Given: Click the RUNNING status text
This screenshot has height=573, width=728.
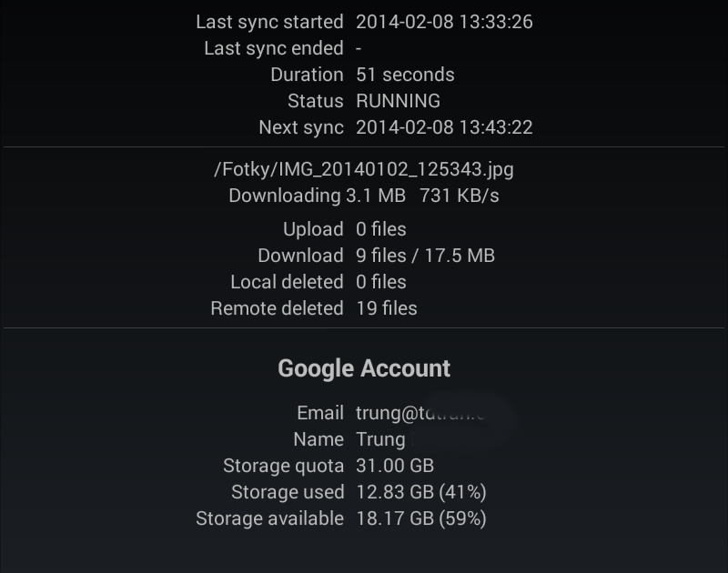Looking at the screenshot, I should (x=398, y=101).
